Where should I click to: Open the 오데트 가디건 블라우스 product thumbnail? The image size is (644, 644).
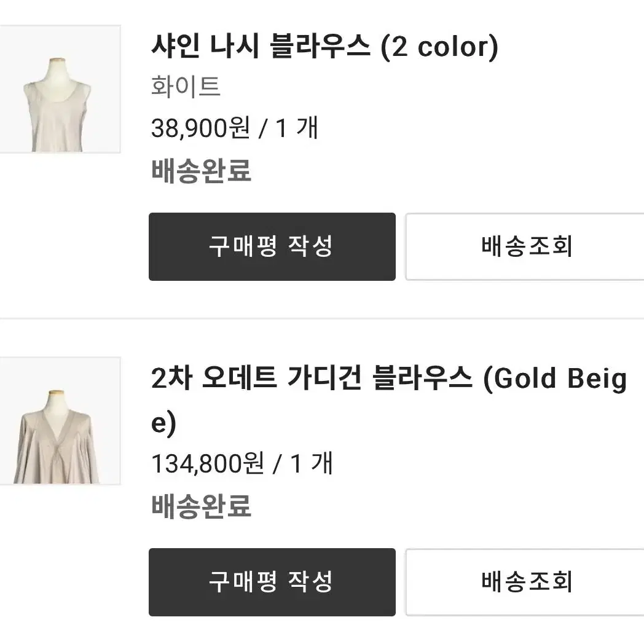[x=60, y=421]
